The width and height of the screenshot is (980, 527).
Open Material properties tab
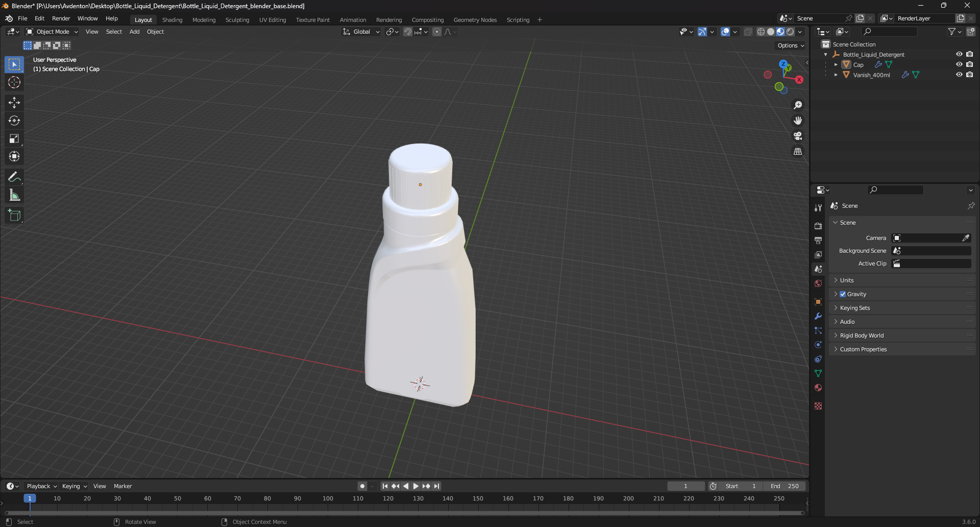point(818,388)
